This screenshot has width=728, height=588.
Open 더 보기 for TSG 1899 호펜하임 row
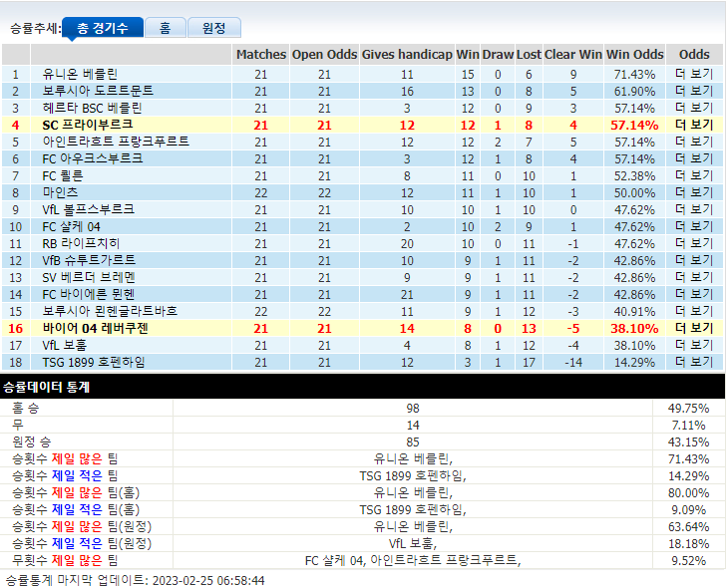(x=694, y=362)
